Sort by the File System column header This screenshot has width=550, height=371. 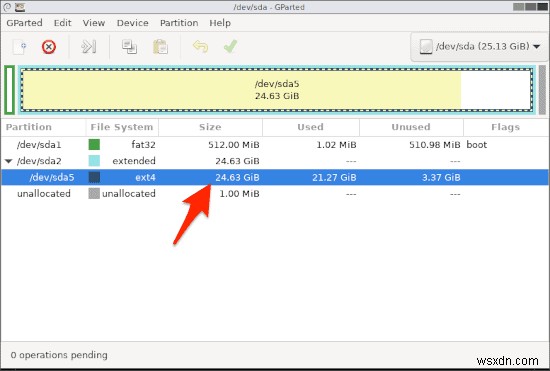[122, 127]
